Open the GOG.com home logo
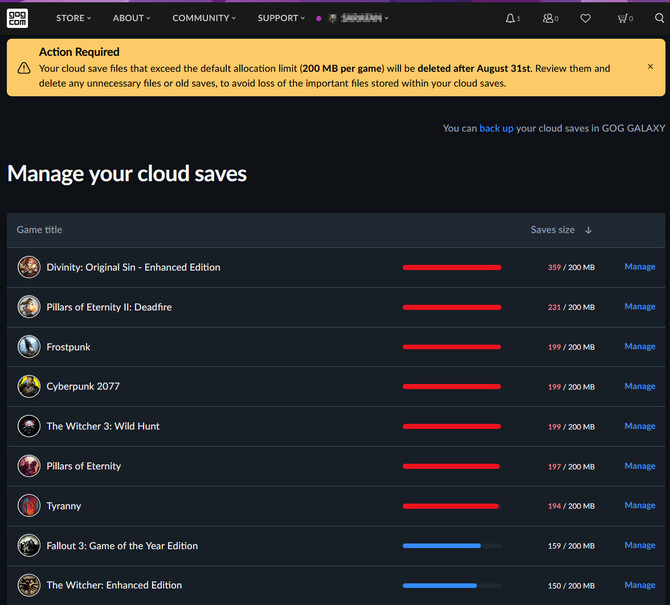 click(17, 18)
